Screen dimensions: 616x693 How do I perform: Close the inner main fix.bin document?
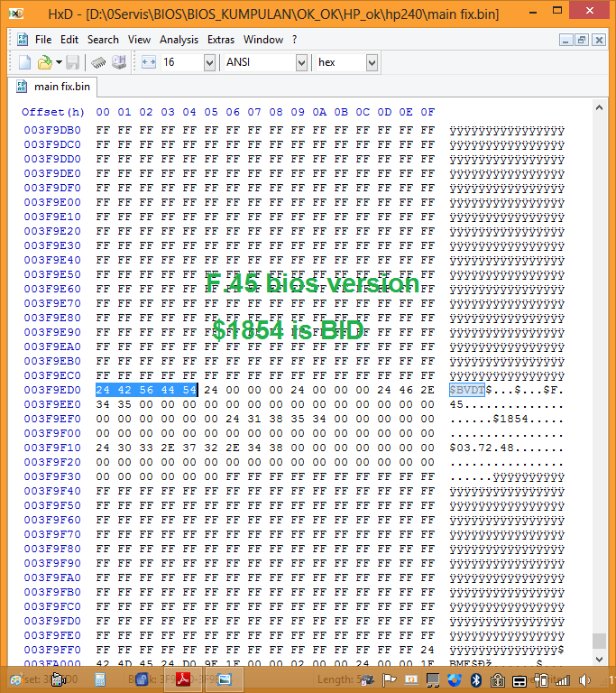click(598, 41)
